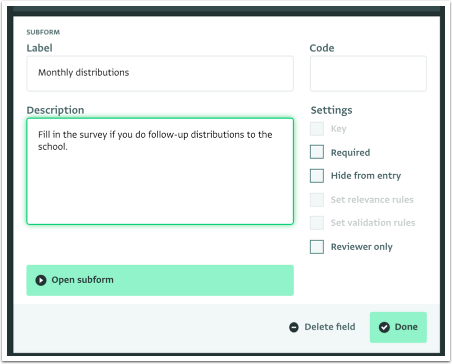Click into the empty Code field
Screen dimensions: 452x364
coord(368,74)
